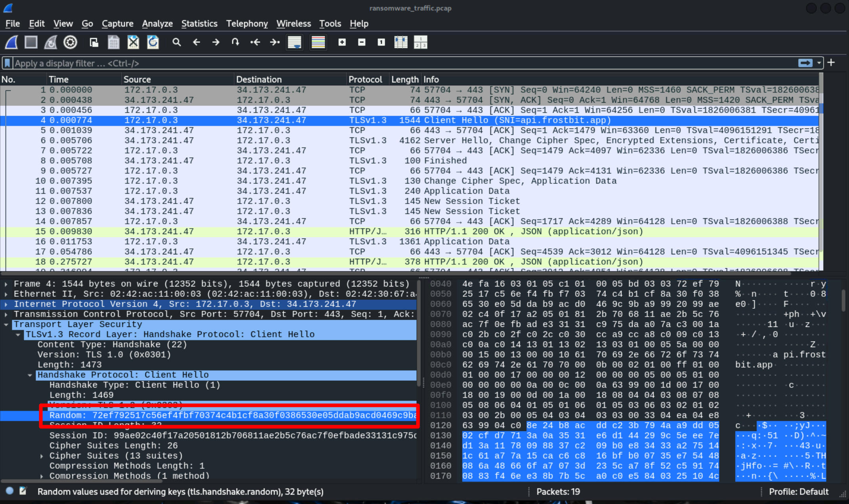Click the apply filter arrow button
849x504 pixels.
[805, 63]
